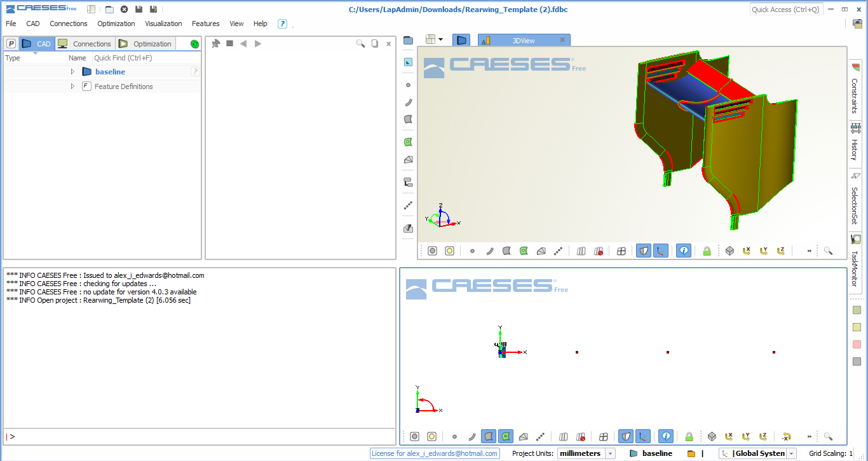Expand the Feature Definitions tree node
Screen dimensions: 868x461
point(72,86)
